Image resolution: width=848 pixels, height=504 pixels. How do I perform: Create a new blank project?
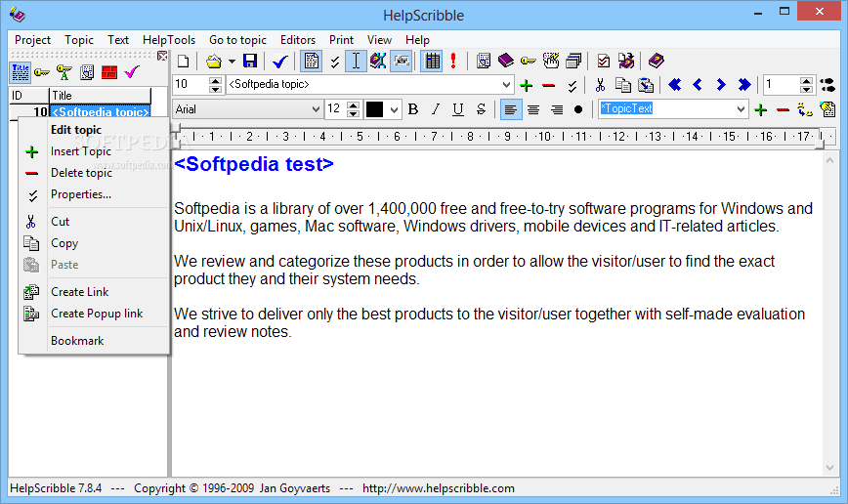[x=184, y=62]
